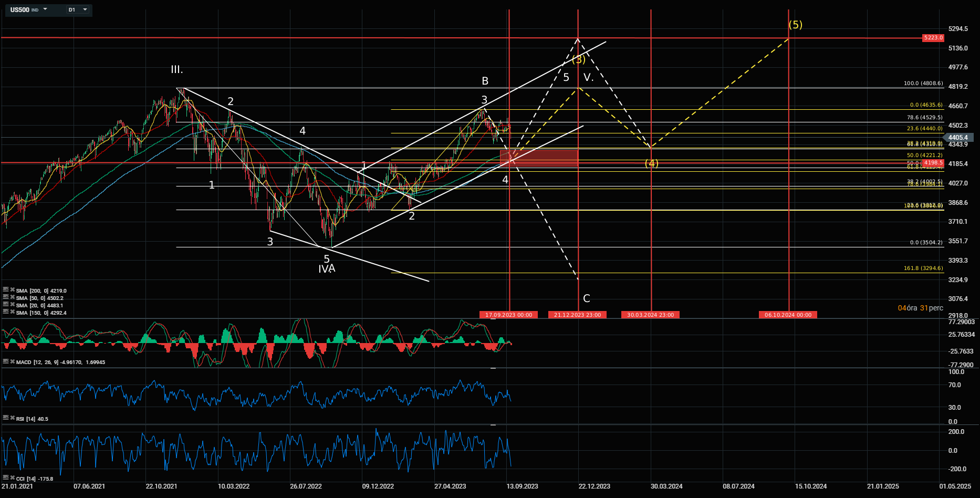Remove the CCI indicator panel
980x498 pixels.
coord(12,478)
